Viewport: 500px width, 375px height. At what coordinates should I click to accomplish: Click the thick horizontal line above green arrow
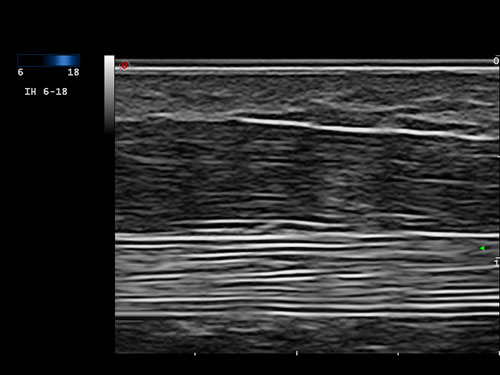click(307, 237)
